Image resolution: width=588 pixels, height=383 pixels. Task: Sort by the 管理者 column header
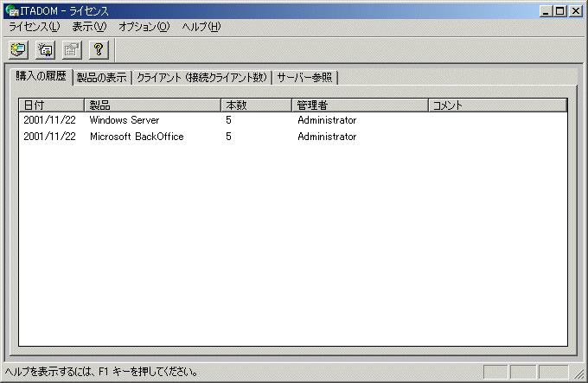pos(360,105)
